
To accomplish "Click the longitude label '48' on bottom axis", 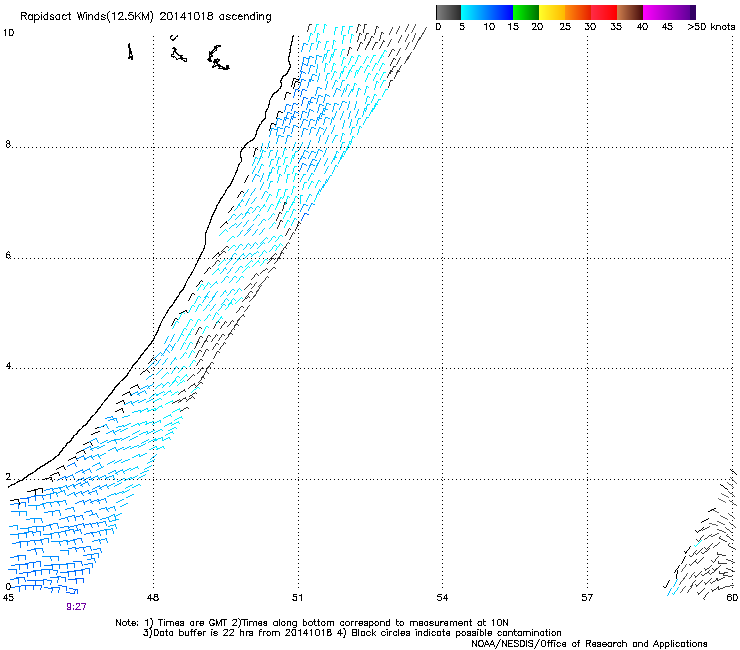I will (153, 598).
